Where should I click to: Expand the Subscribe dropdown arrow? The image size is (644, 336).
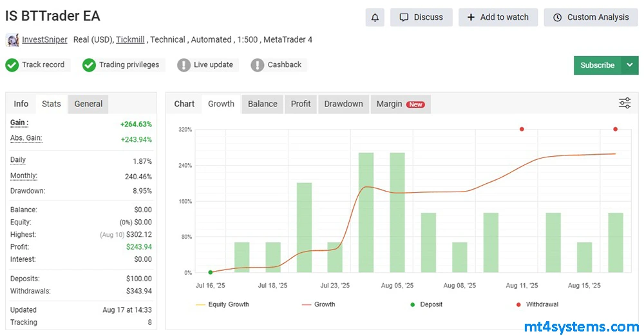629,65
